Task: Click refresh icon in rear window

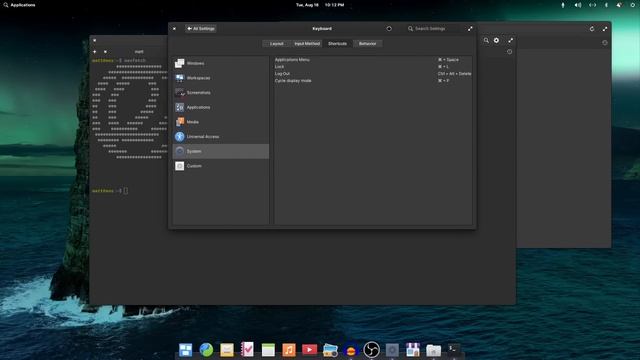Action: pyautogui.click(x=592, y=29)
